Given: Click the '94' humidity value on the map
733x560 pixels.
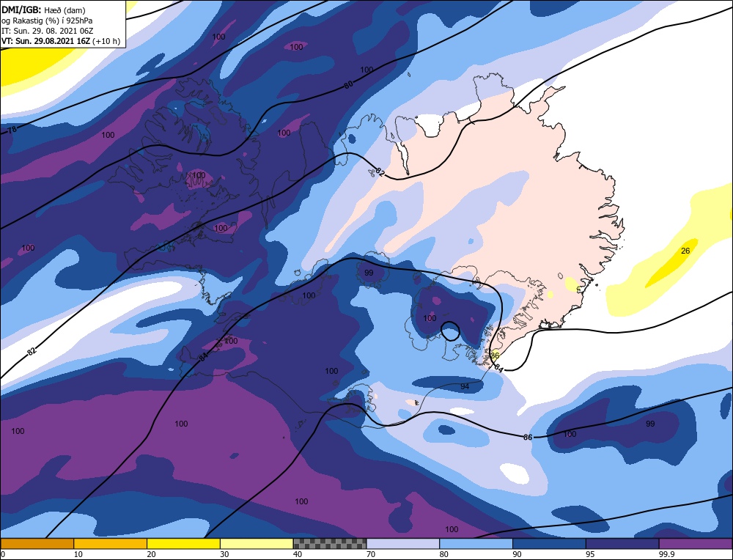Looking at the screenshot, I should pos(465,386).
